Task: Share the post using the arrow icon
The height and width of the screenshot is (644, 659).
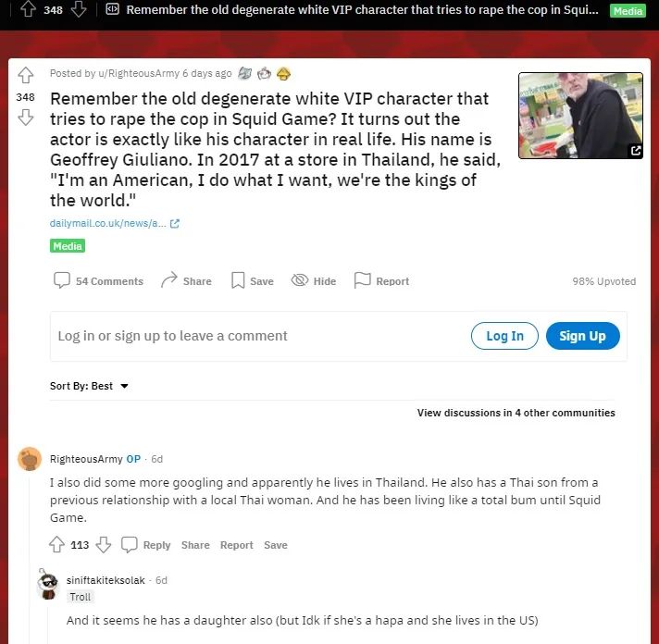Action: (186, 280)
